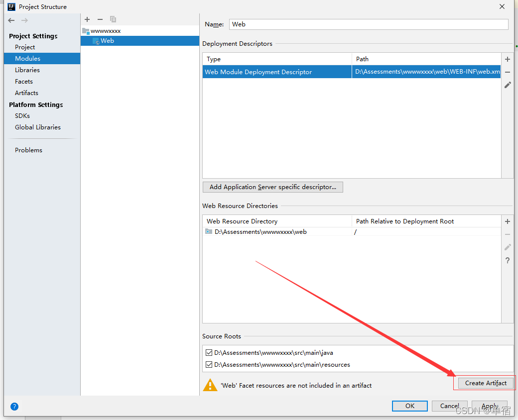
Task: Click Add Application Server specific descriptor
Action: coord(273,187)
